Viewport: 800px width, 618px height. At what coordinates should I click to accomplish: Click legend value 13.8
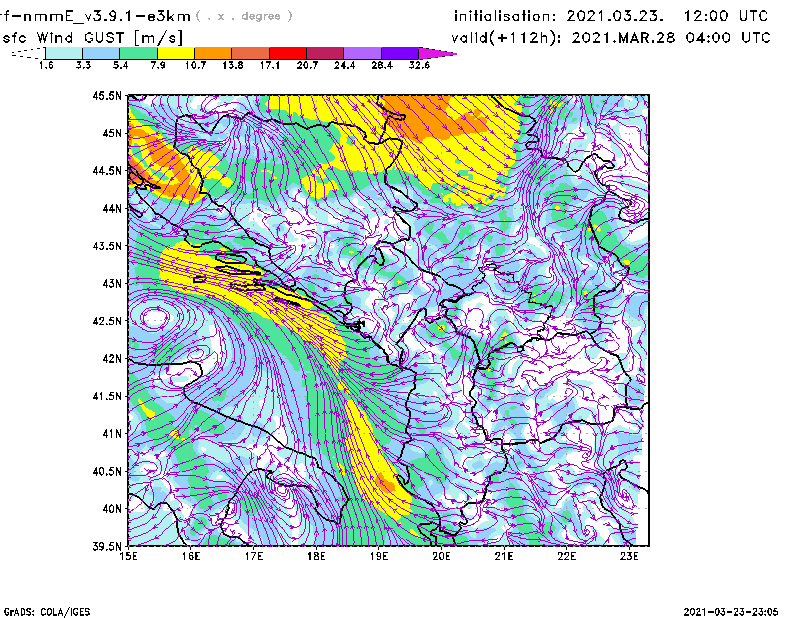point(232,65)
